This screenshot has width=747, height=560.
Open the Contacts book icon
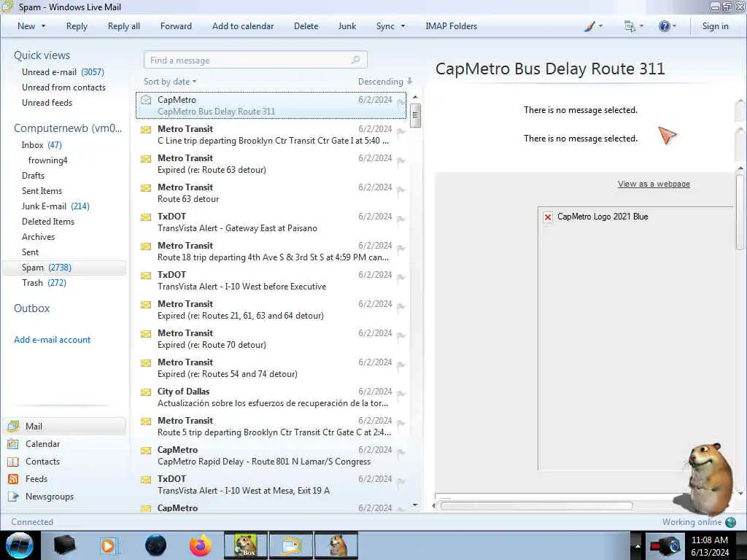coord(13,462)
